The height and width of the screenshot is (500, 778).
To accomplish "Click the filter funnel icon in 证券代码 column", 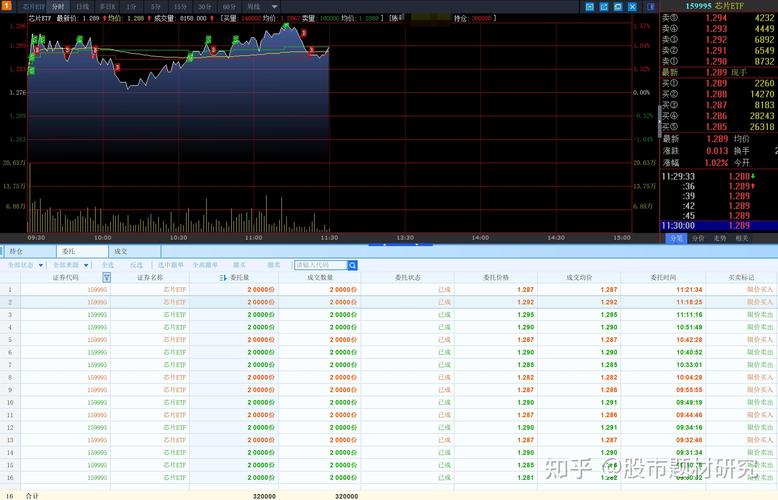I will point(106,277).
